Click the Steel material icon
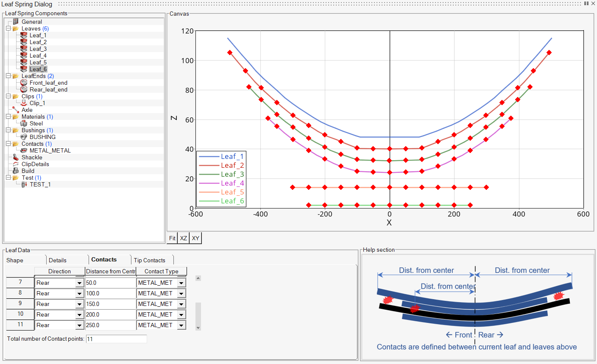Screen dimensions: 597x364 [x=23, y=123]
